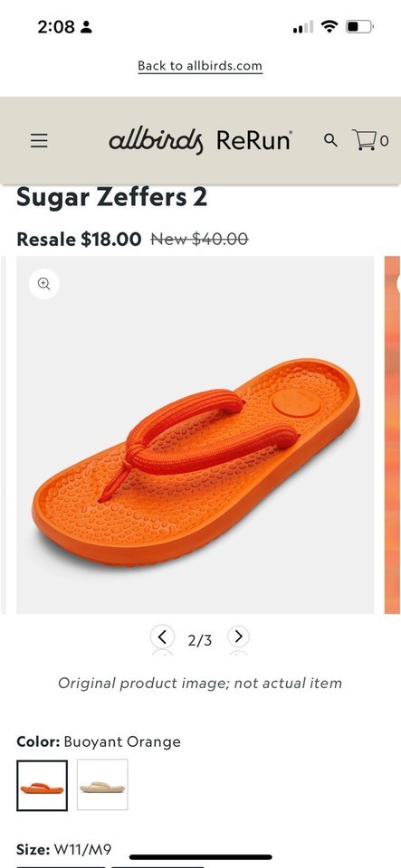The width and height of the screenshot is (401, 868).
Task: Open the hamburger menu
Action: click(39, 141)
